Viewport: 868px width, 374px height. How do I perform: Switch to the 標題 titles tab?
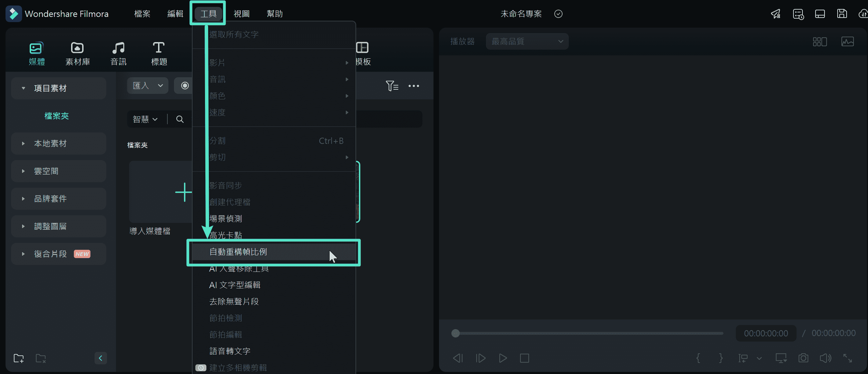click(159, 54)
